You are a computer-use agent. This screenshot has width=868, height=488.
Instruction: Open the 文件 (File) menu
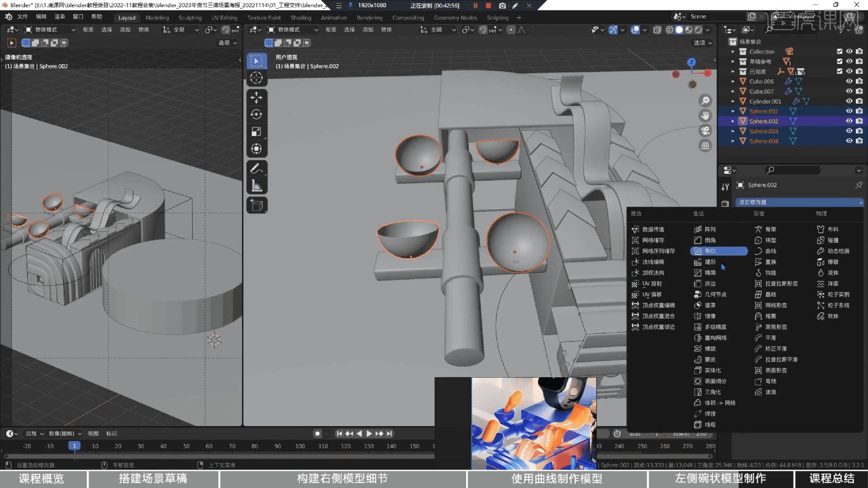[22, 17]
